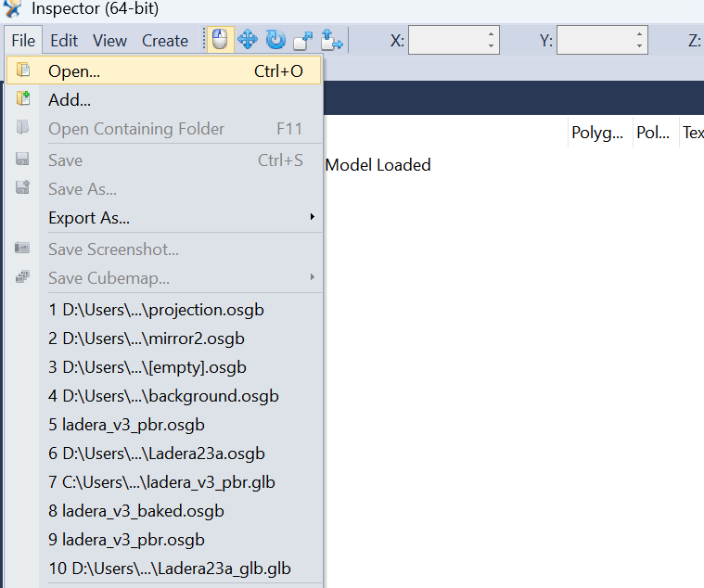Open recent file 5 ladera_v3_pbr.osgb

coord(164,425)
